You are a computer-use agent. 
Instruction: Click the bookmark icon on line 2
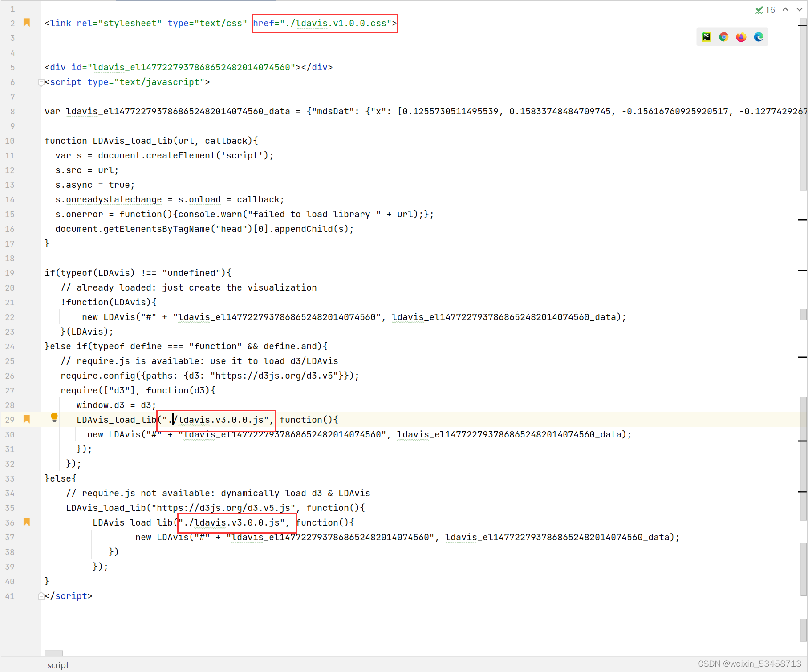pyautogui.click(x=27, y=23)
